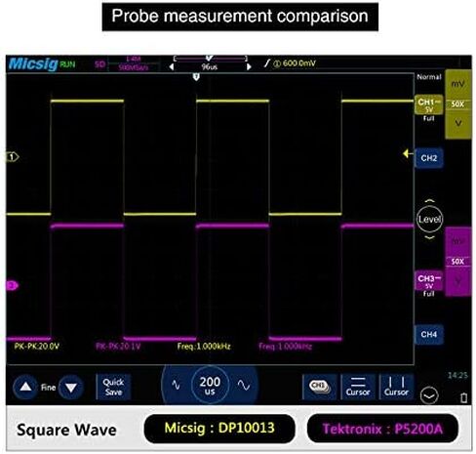The width and height of the screenshot is (476, 454).
Task: Enable the vertical Cursor button
Action: (396, 387)
